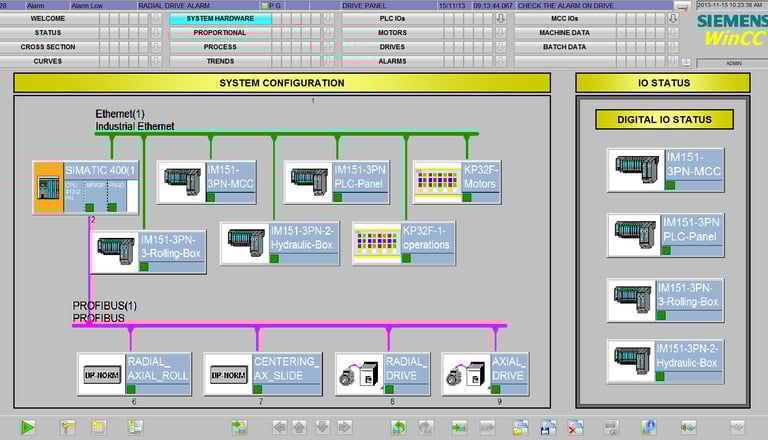Expand the arrow next to MACHINE DATA
Viewport: 768px width, 440px height.
click(x=673, y=33)
